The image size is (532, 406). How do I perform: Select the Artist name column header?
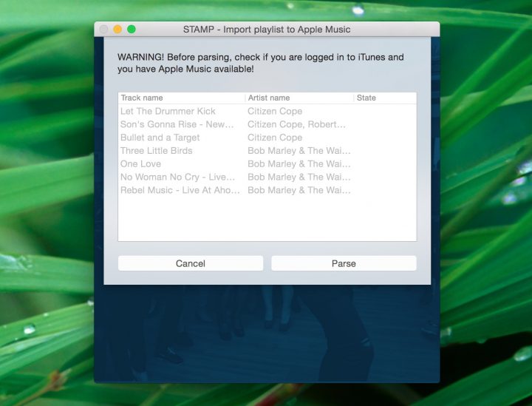tap(299, 98)
